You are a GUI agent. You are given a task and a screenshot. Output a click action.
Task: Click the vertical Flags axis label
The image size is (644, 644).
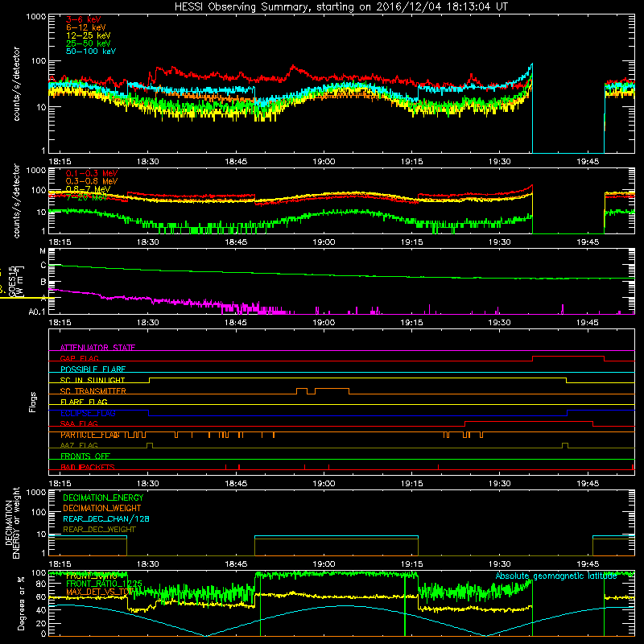pyautogui.click(x=32, y=402)
